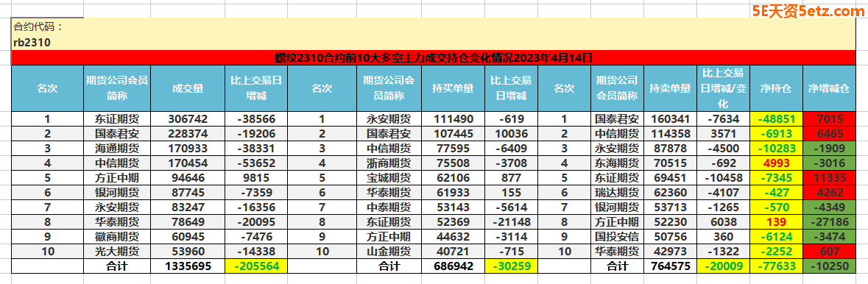The image size is (868, 284).
Task: Select the volume total cell 1335695
Action: 188,266
